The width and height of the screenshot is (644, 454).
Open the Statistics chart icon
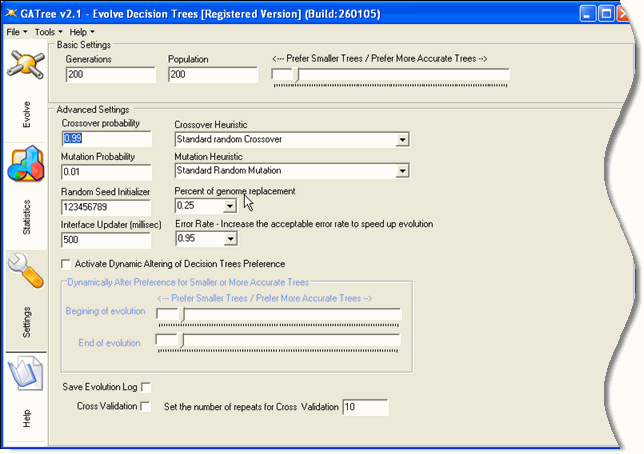coord(25,164)
